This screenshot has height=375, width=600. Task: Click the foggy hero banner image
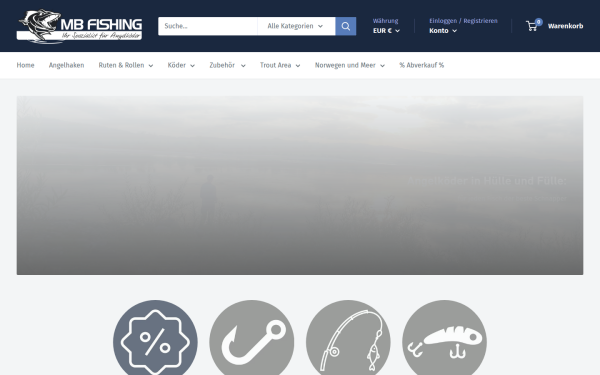pyautogui.click(x=300, y=185)
